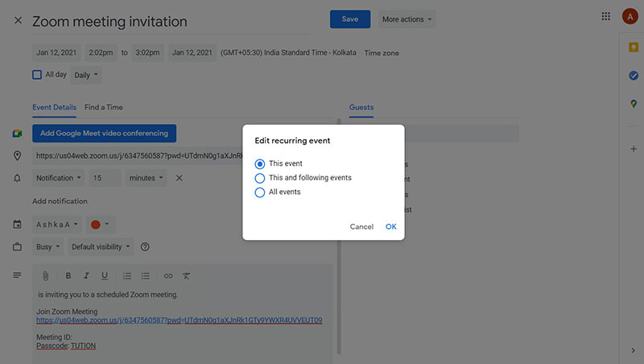Open the minutes unit dropdown
Image resolution: width=644 pixels, height=364 pixels.
[146, 178]
